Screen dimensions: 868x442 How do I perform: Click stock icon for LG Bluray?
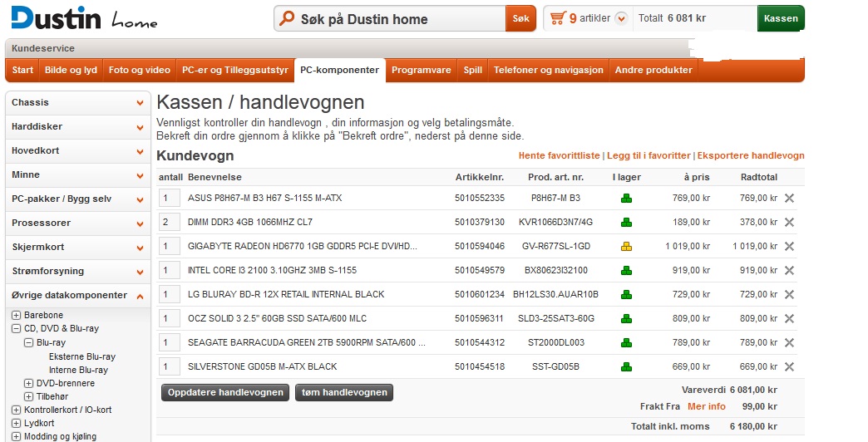[x=626, y=295]
